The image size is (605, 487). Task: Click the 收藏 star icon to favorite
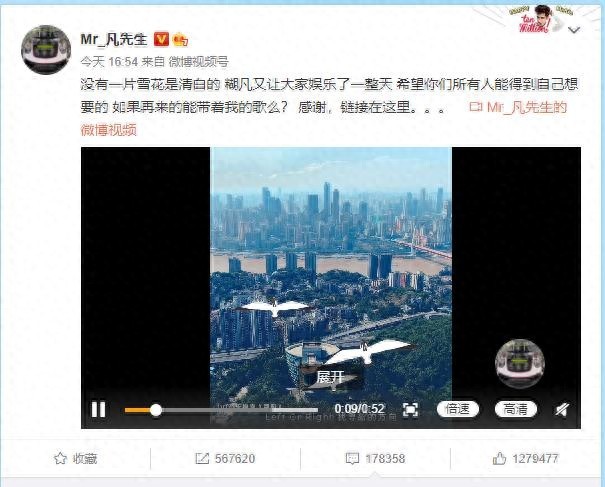click(x=60, y=458)
